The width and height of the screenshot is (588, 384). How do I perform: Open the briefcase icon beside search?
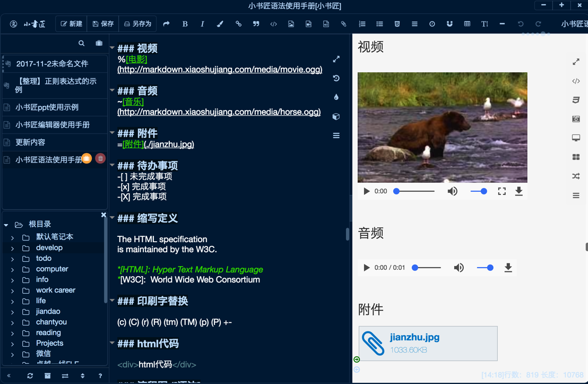pos(99,43)
